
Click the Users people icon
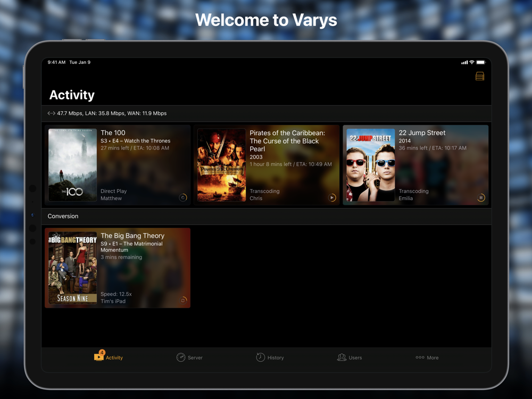(x=342, y=358)
